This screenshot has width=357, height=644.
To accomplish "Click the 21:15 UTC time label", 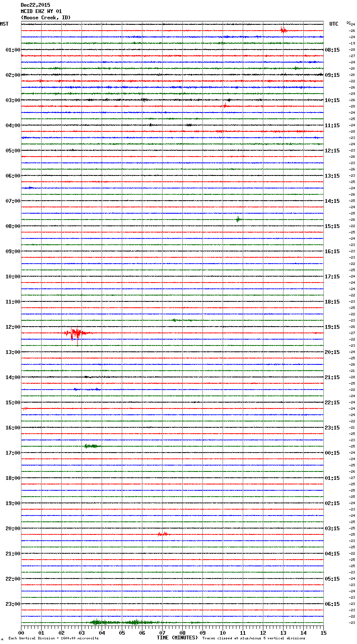I will [x=332, y=377].
